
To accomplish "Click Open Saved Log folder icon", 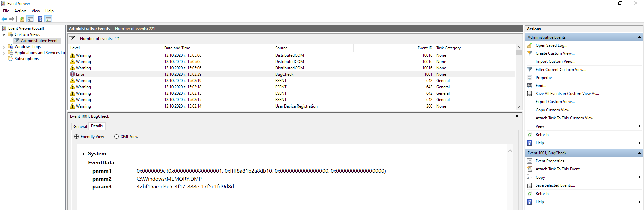I will [x=530, y=45].
